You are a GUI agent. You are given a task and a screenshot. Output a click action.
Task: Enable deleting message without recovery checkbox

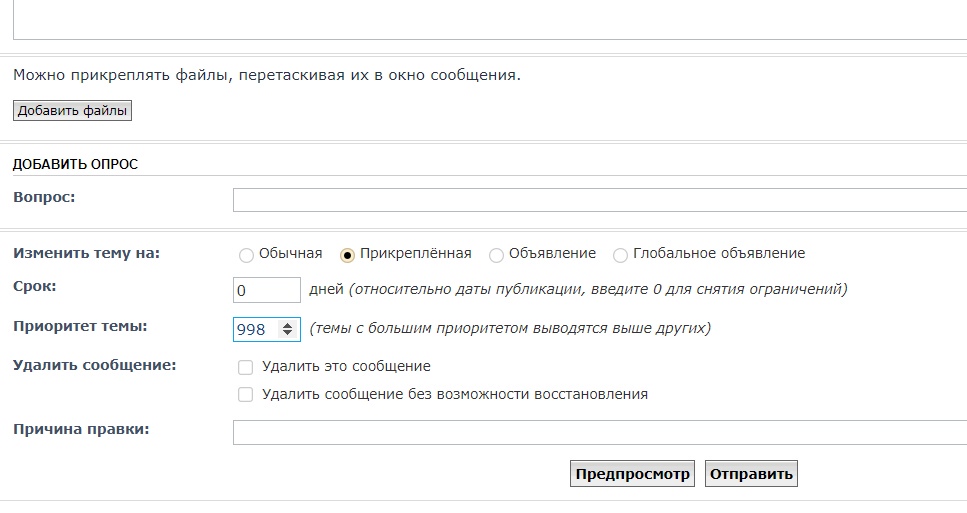(245, 395)
